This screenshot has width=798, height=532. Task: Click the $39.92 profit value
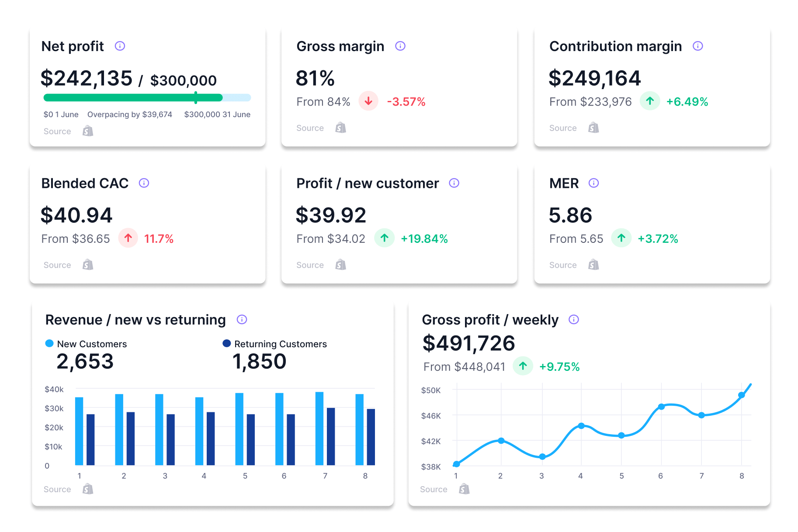pyautogui.click(x=331, y=215)
